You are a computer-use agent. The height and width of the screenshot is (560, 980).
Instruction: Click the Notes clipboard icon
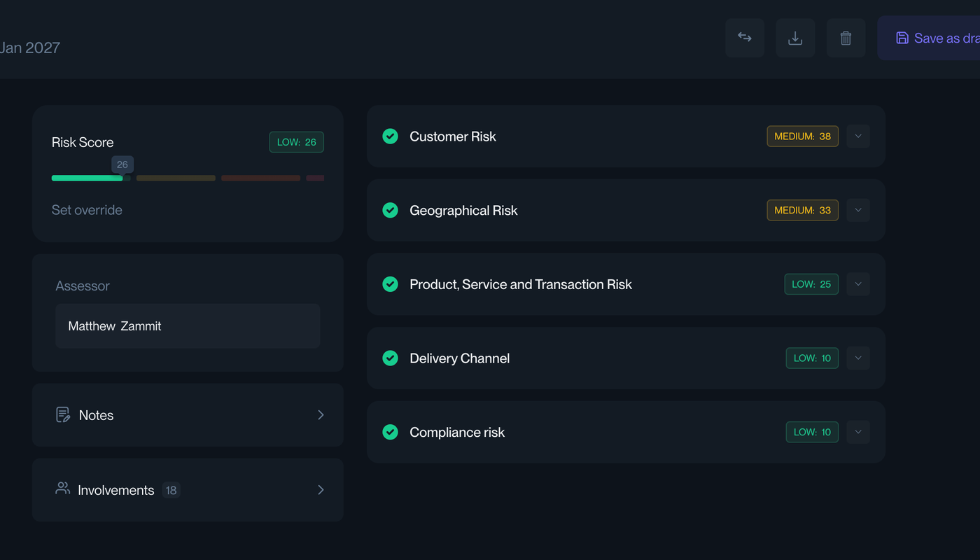pyautogui.click(x=62, y=414)
